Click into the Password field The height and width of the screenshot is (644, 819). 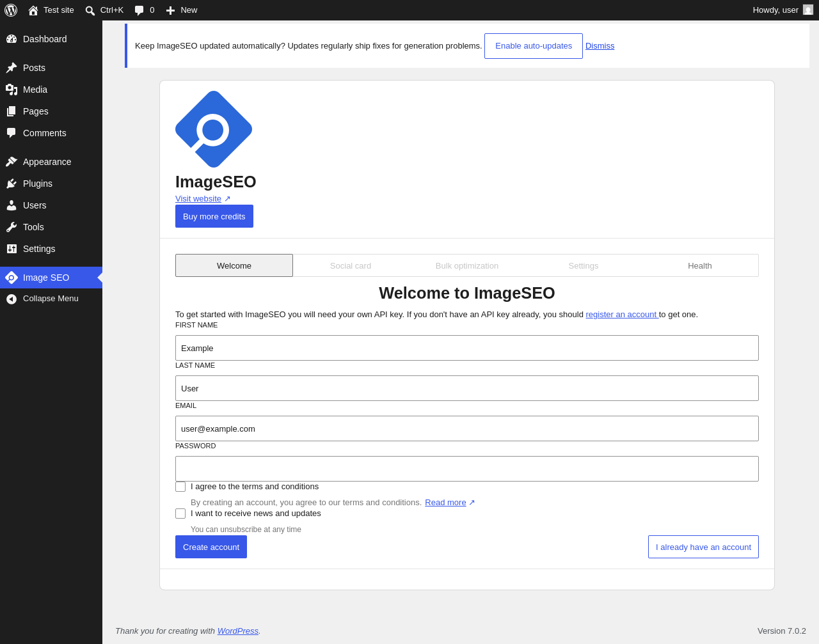click(467, 469)
